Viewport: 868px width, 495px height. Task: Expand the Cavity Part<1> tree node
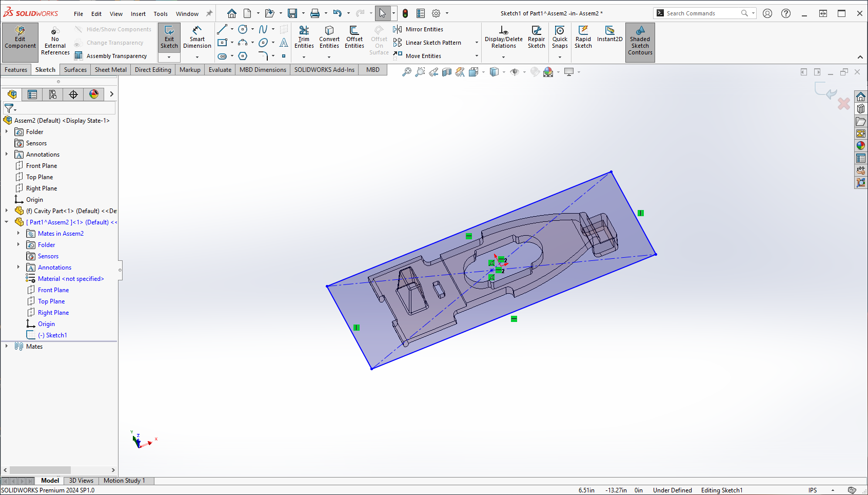point(6,211)
